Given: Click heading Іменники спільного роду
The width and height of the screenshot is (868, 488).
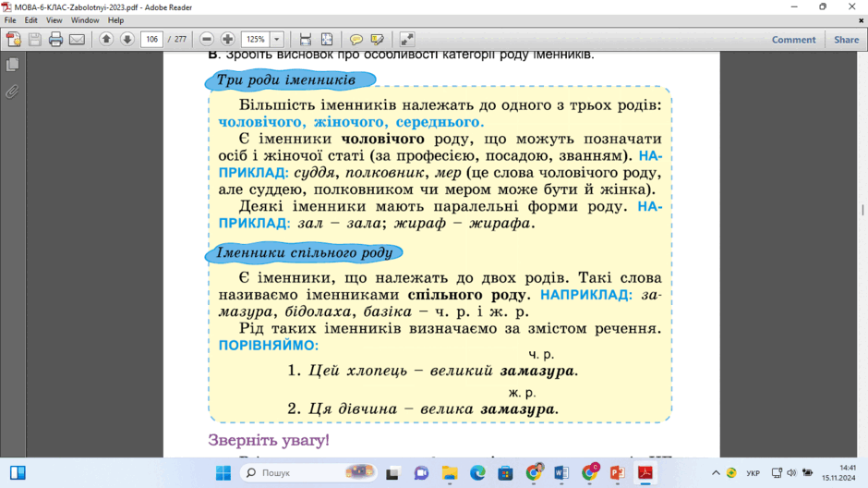Looking at the screenshot, I should [304, 252].
